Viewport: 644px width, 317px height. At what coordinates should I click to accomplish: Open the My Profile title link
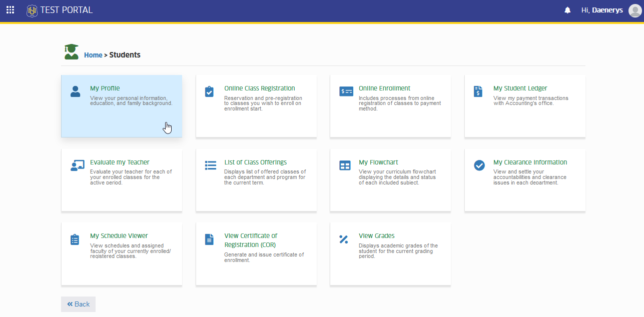pyautogui.click(x=105, y=88)
